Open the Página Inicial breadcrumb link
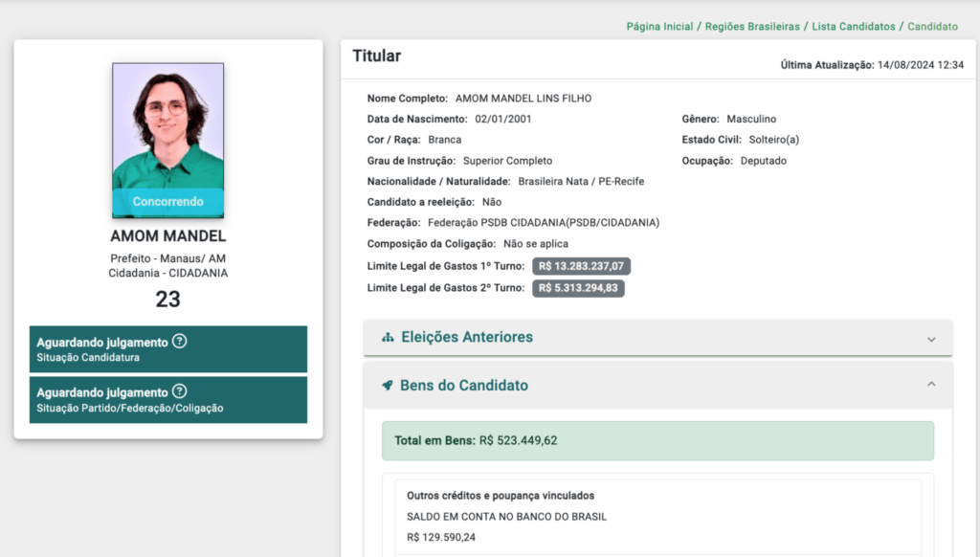This screenshot has width=980, height=557. click(x=659, y=26)
